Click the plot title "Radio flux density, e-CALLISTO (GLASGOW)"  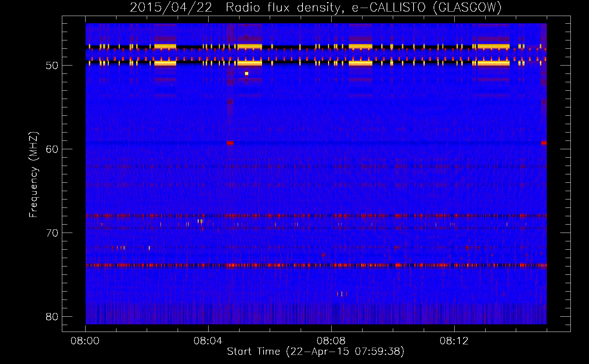[x=364, y=7]
